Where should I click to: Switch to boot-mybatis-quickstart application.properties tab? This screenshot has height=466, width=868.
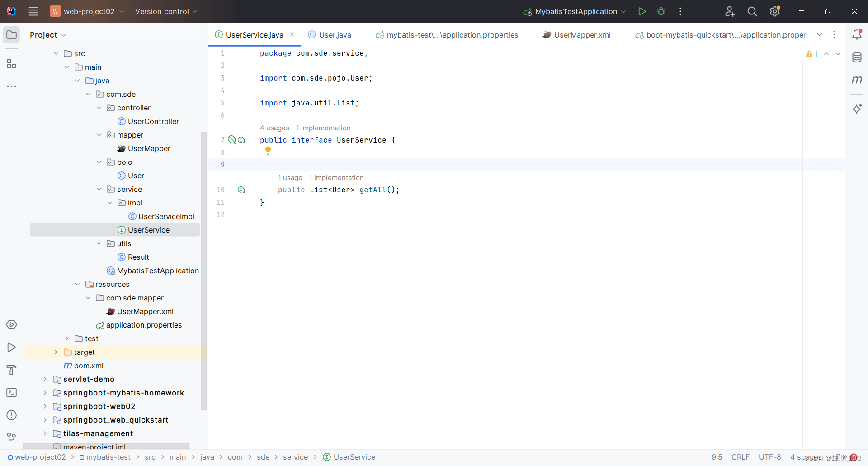722,35
